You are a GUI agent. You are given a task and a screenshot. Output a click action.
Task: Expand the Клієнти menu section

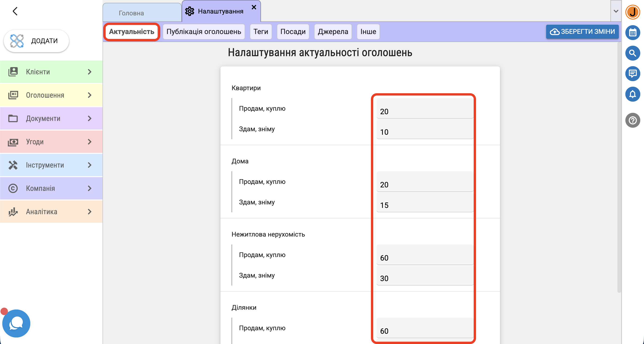point(51,72)
